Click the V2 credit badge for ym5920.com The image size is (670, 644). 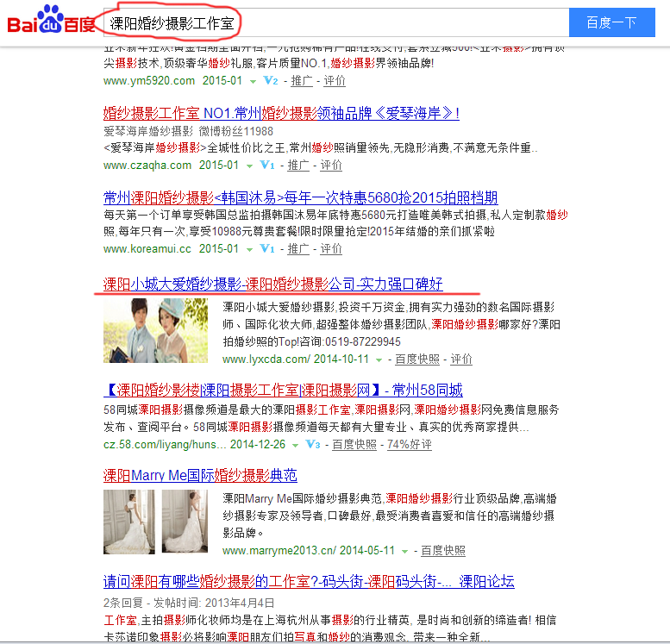[x=271, y=80]
